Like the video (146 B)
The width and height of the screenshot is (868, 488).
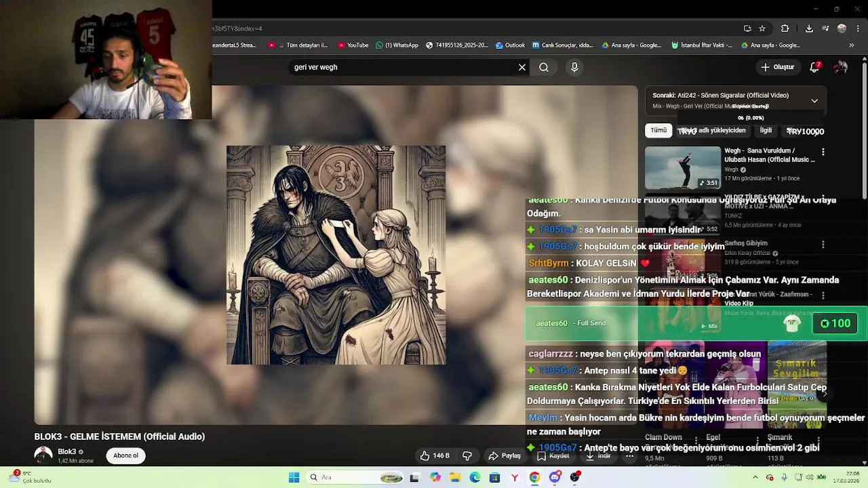(435, 455)
